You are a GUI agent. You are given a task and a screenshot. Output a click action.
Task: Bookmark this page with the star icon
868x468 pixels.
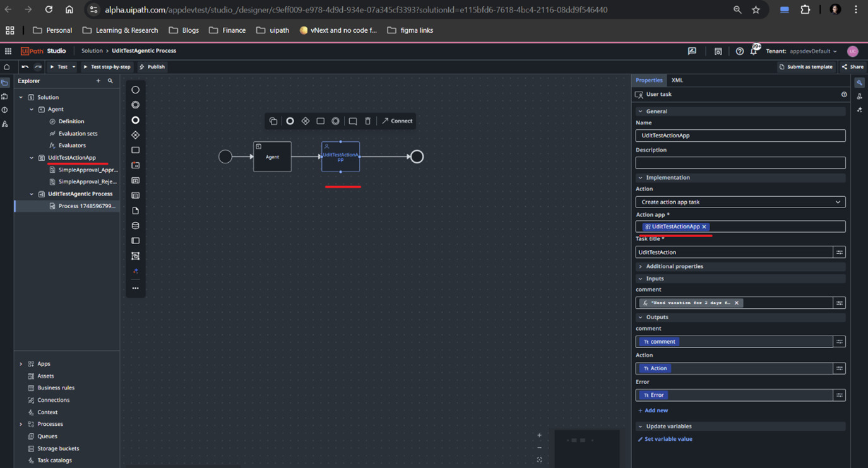coord(756,10)
